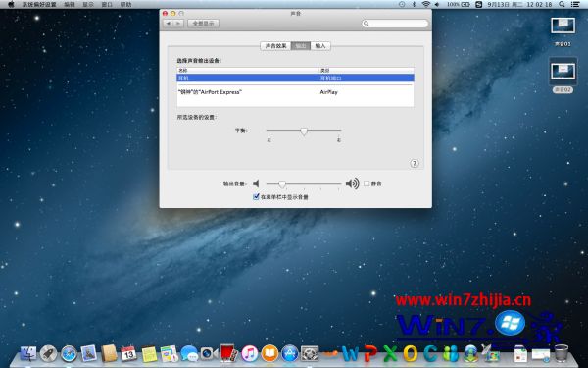Open the 编辑 menu in menu bar
Screen dimensions: 588x368
(x=70, y=5)
